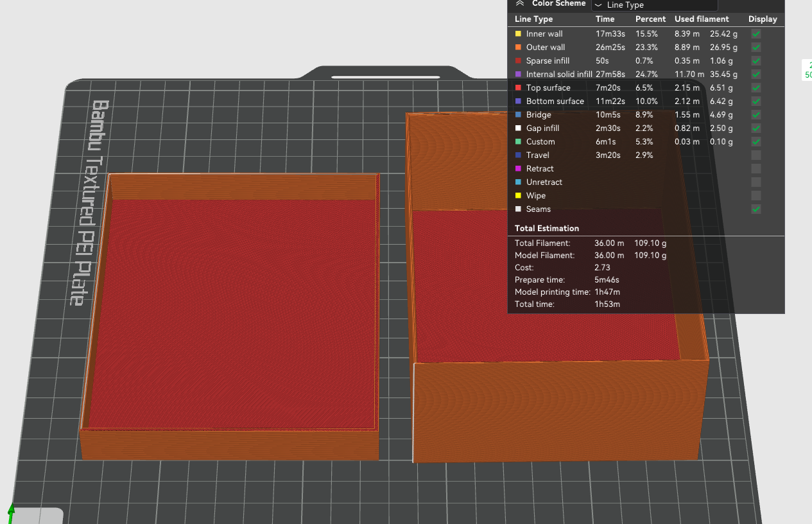812x524 pixels.
Task: Collapse the Color Scheme legend panel
Action: (x=520, y=3)
